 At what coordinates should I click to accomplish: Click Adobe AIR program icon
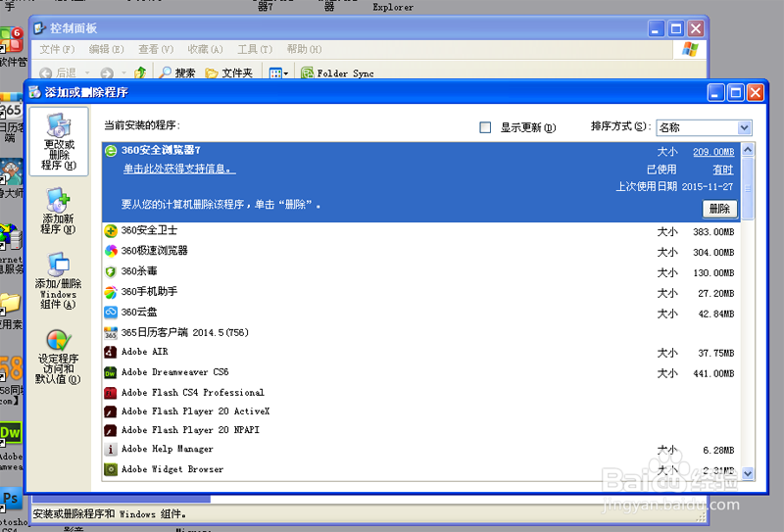111,352
